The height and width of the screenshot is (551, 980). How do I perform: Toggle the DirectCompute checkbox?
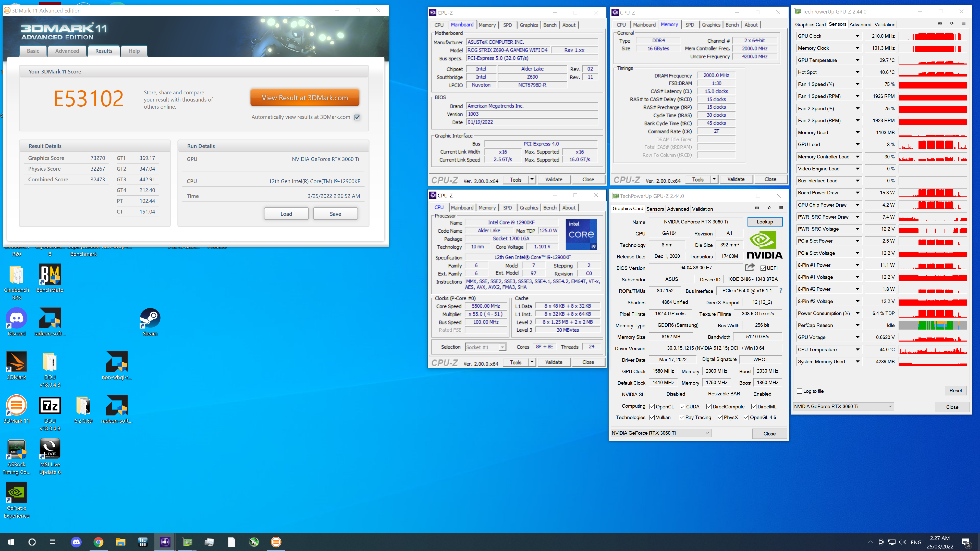pos(709,407)
